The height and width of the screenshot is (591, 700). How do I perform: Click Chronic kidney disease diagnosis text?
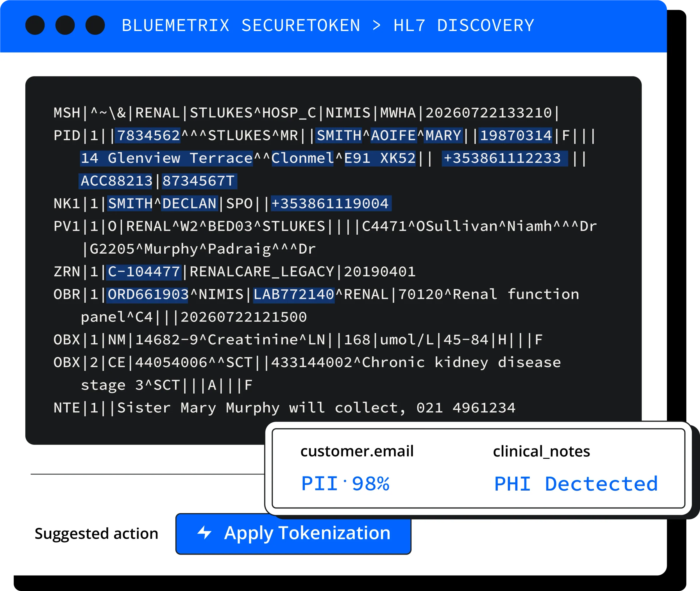pyautogui.click(x=461, y=363)
